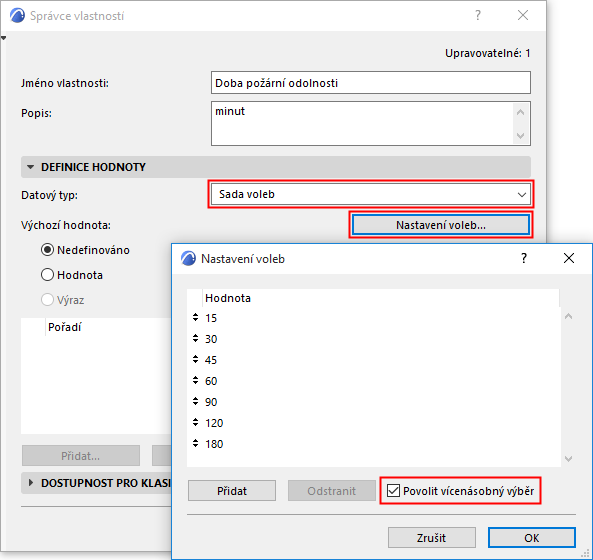Click the reorder handle beside value 60
Screen dimensions: 593x560
(x=195, y=380)
